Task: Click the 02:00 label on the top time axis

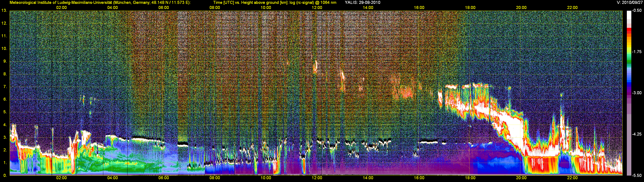Action: pyautogui.click(x=61, y=7)
